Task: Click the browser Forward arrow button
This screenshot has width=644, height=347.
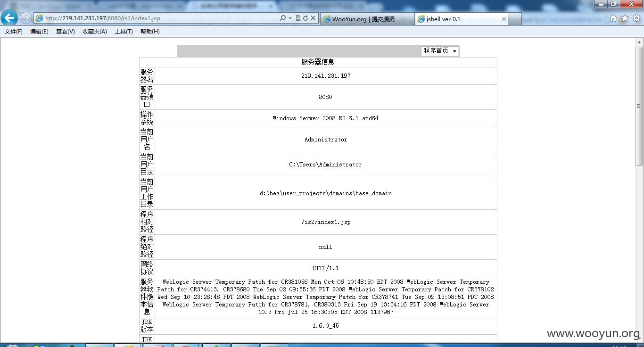Action: point(26,18)
